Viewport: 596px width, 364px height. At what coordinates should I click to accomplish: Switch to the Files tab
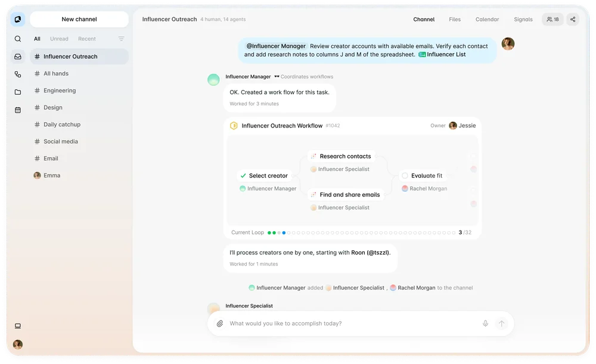[455, 20]
